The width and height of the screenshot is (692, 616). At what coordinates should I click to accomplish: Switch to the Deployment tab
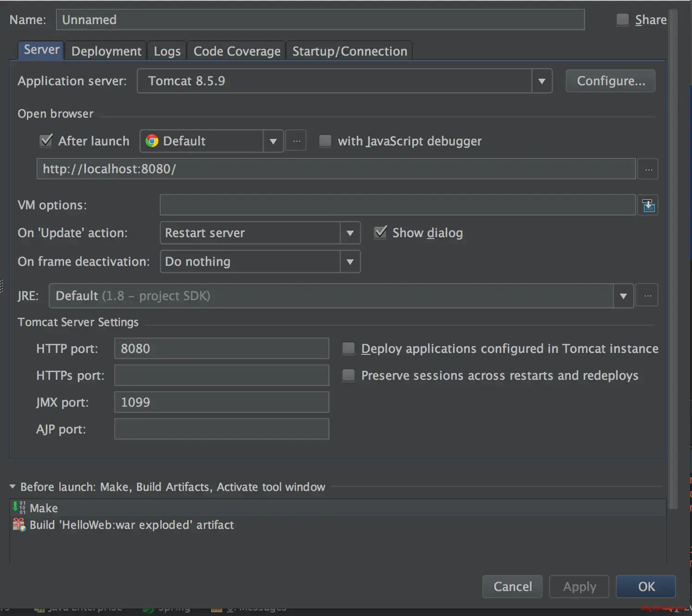point(106,51)
